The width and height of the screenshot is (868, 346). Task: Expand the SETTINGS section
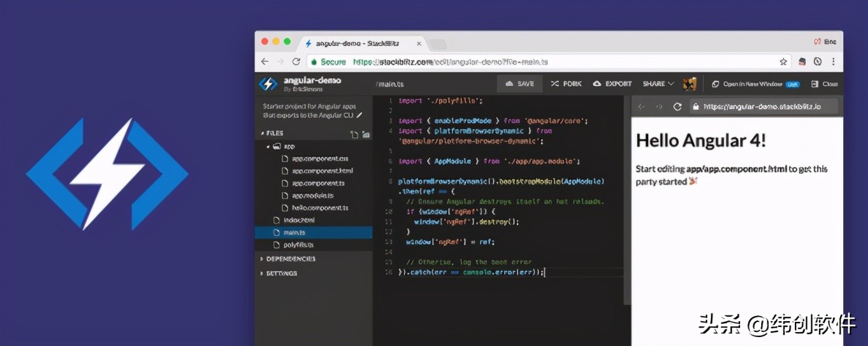[x=279, y=273]
